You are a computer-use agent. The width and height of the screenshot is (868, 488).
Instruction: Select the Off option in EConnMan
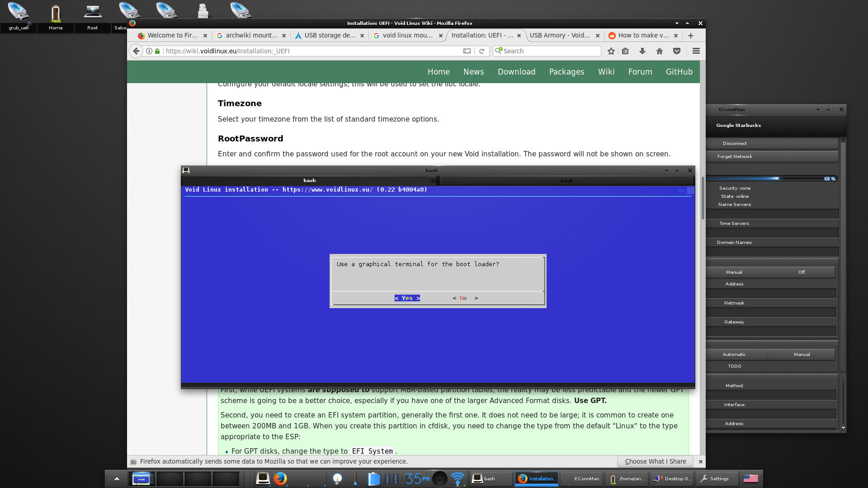[802, 272]
